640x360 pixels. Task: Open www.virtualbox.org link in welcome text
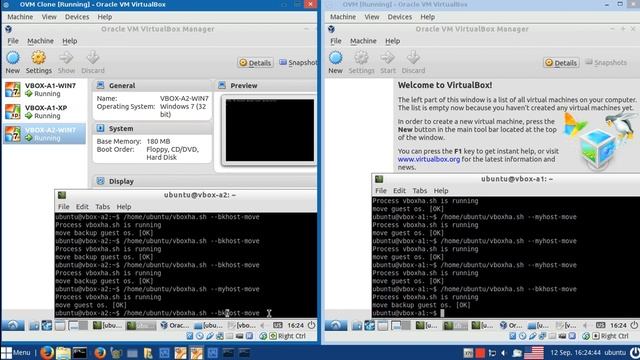click(x=429, y=159)
